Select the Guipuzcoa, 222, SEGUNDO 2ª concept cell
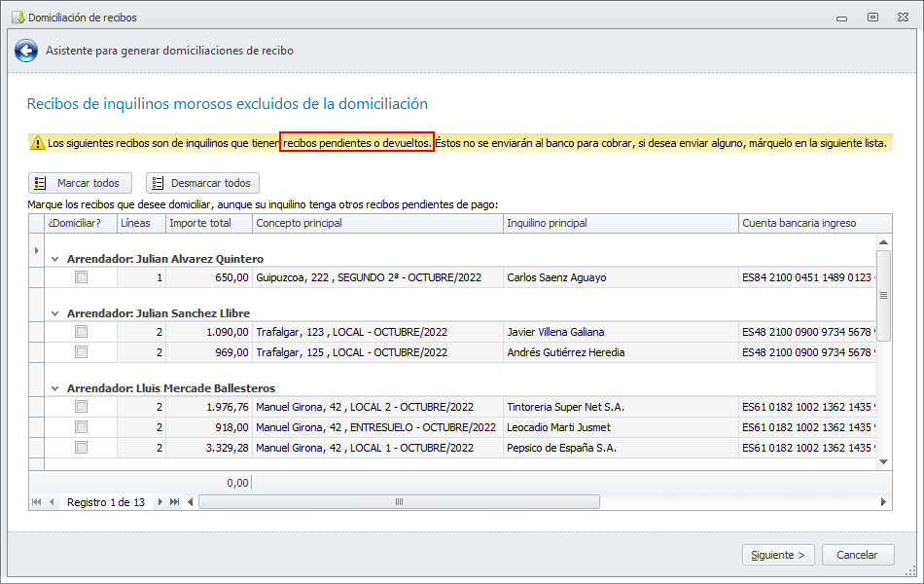This screenshot has height=584, width=924. pyautogui.click(x=377, y=277)
